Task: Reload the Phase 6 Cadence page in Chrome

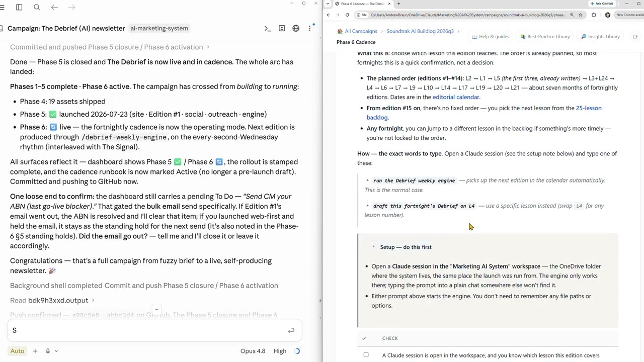Action: [347, 15]
